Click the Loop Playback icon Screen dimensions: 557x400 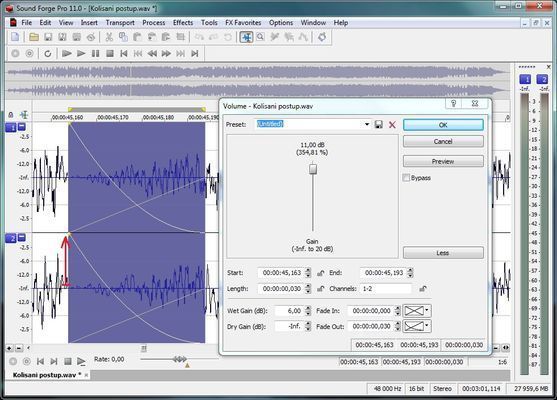pyautogui.click(x=48, y=54)
